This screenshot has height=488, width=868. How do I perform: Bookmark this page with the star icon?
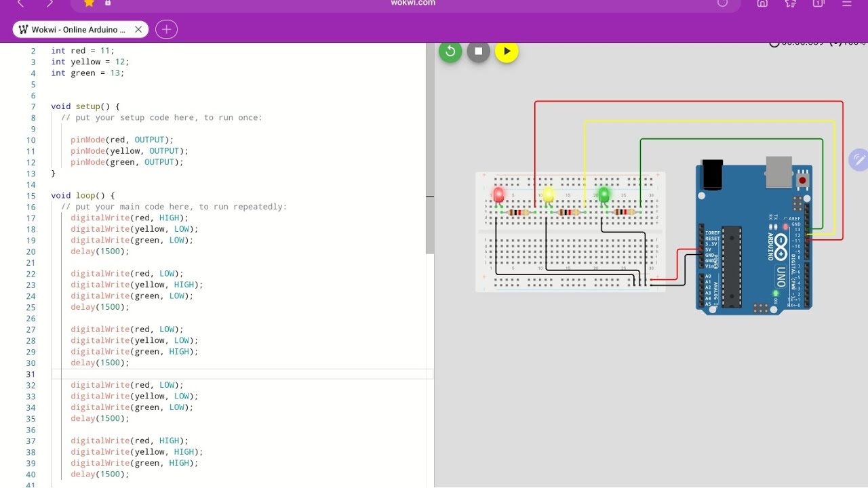tap(89, 3)
